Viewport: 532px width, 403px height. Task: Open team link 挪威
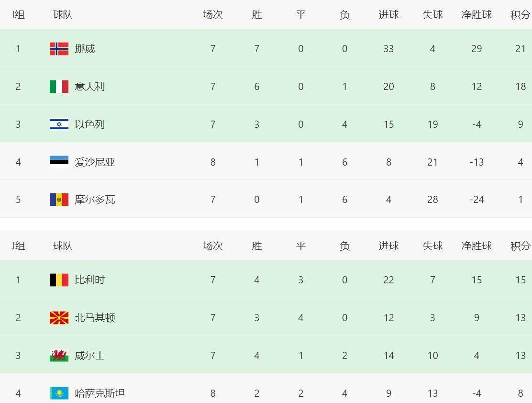(x=85, y=49)
